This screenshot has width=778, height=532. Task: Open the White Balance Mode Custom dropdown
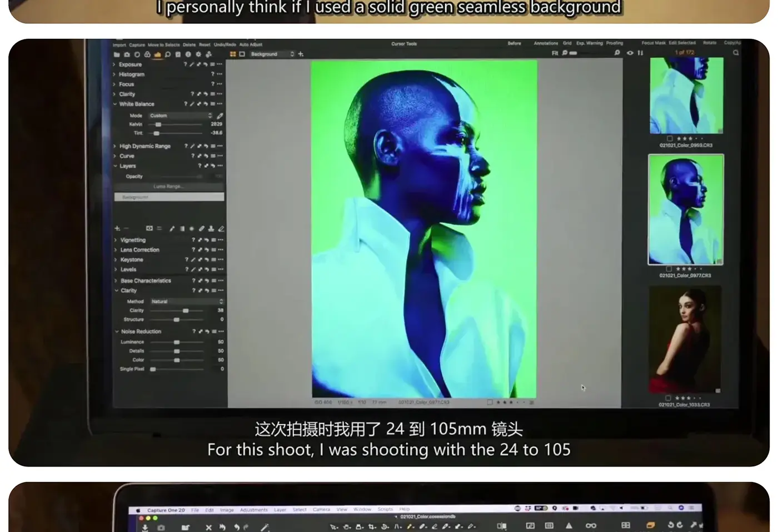pyautogui.click(x=181, y=116)
